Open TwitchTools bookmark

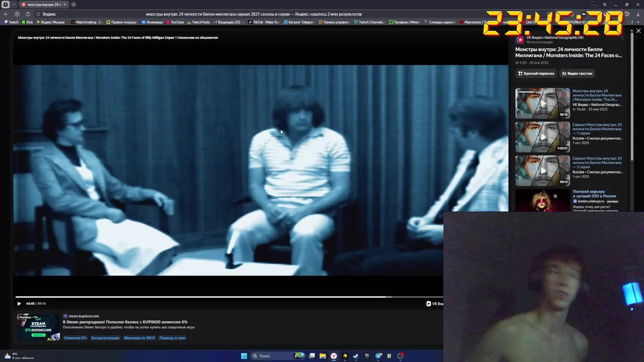pyautogui.click(x=198, y=22)
